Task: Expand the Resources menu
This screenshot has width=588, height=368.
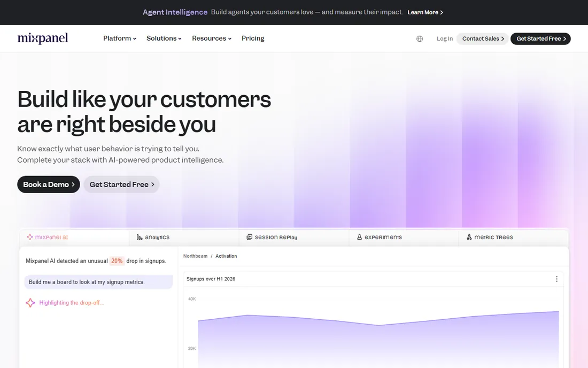Action: click(212, 39)
